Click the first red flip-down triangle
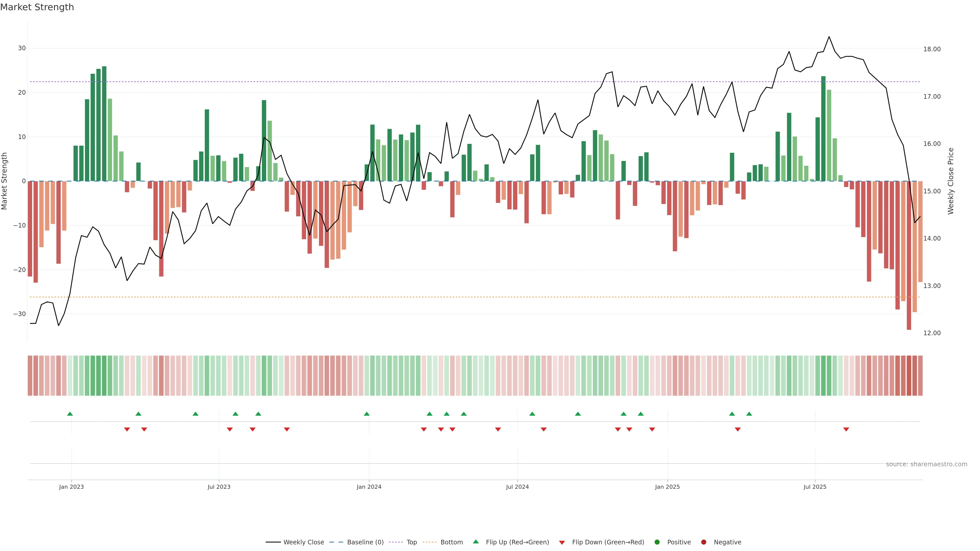This screenshot has height=551, width=980. (127, 429)
